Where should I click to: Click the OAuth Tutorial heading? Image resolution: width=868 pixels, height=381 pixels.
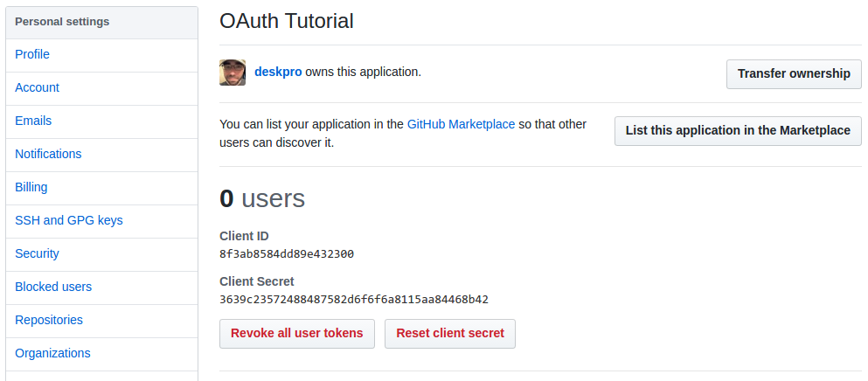click(286, 21)
